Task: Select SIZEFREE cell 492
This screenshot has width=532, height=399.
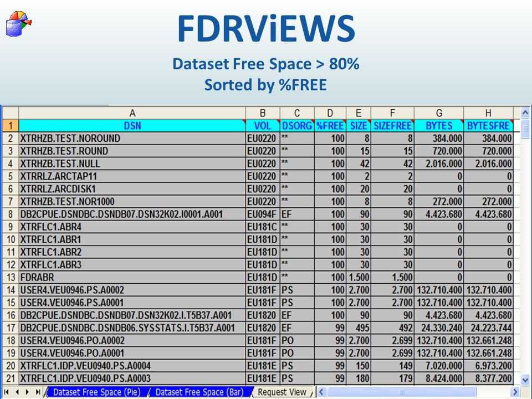Action: coord(392,328)
